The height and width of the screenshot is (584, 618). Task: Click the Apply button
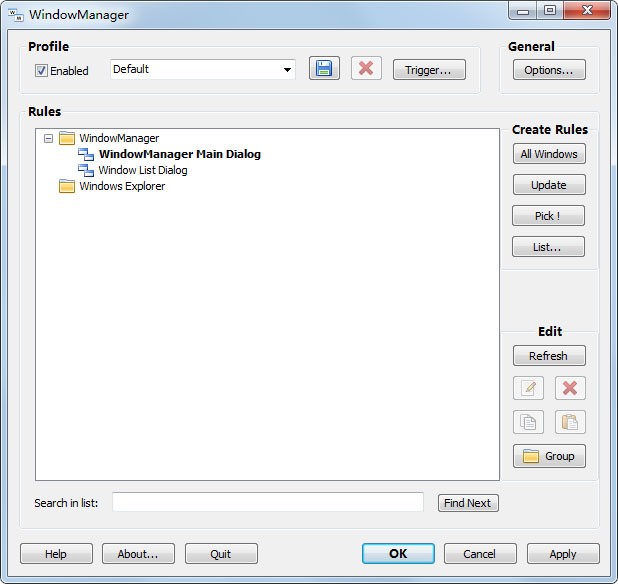tap(563, 554)
